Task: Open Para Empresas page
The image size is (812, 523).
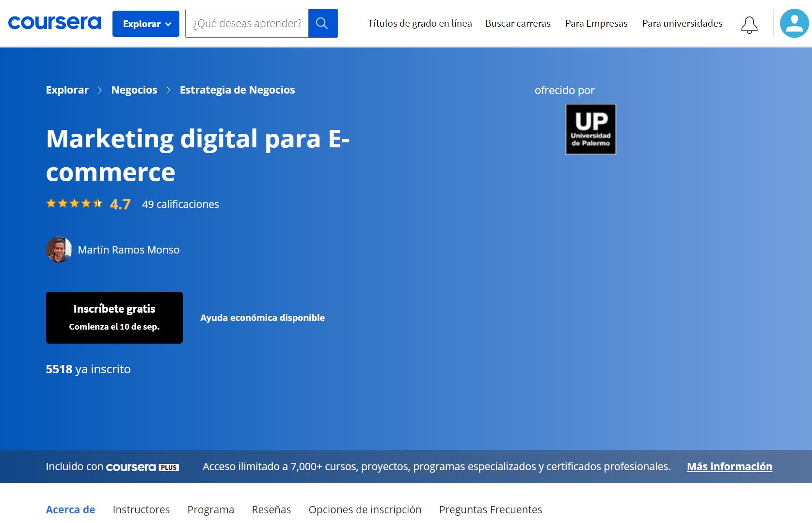Action: point(596,23)
